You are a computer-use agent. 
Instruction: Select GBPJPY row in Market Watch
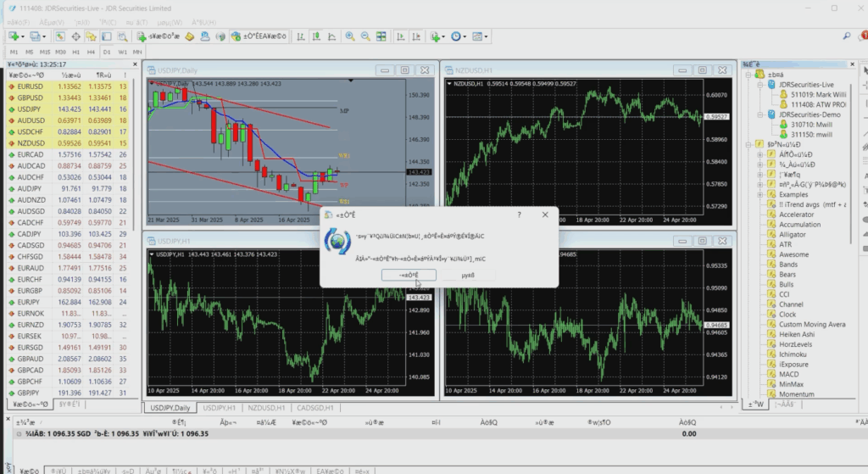point(67,393)
